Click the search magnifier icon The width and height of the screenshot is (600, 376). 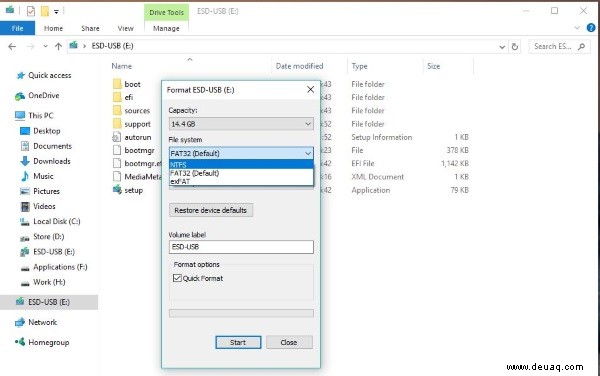tap(582, 47)
